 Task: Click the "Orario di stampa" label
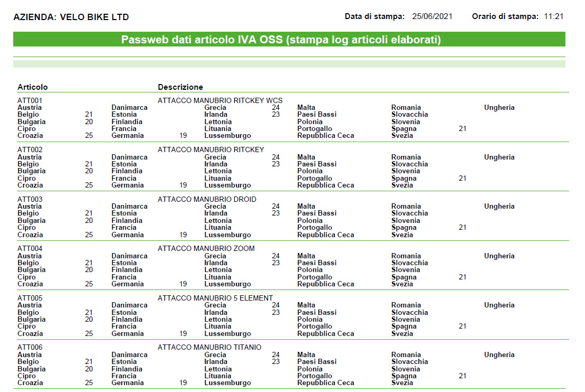coord(505,16)
